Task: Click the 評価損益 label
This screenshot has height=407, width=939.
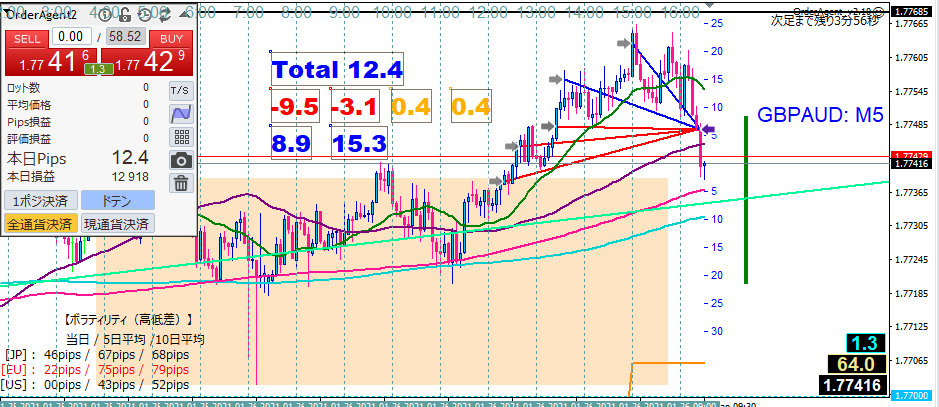Action: tap(27, 139)
